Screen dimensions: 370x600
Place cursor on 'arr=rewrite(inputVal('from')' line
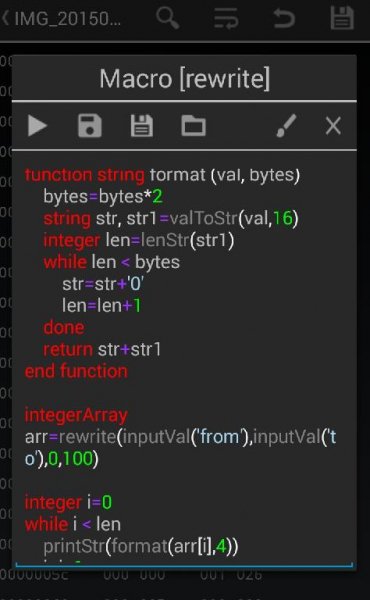tap(180, 448)
